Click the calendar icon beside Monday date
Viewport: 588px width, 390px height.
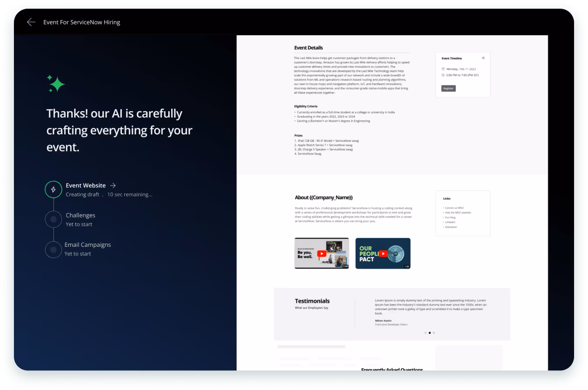443,69
